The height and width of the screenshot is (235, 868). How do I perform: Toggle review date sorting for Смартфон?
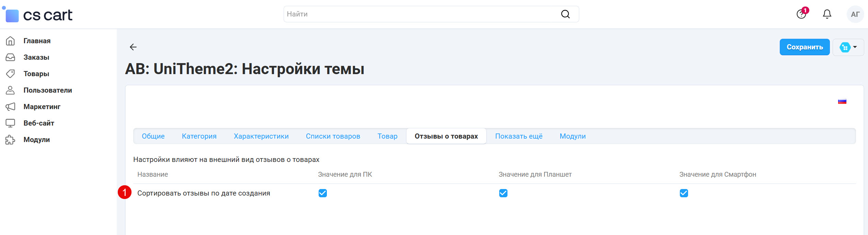[684, 193]
